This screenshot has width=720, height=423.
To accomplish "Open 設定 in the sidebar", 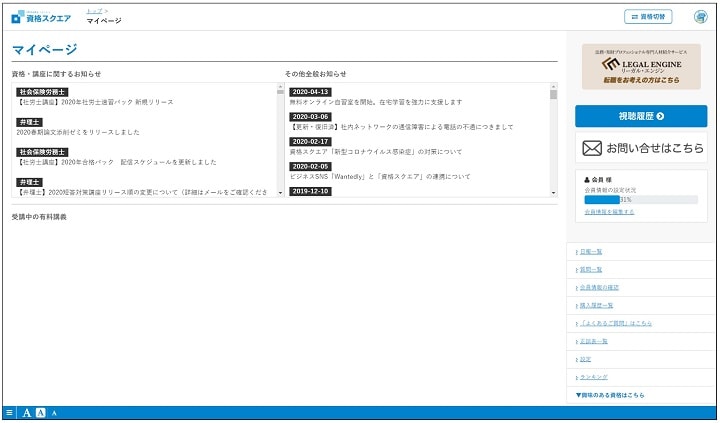I will pyautogui.click(x=585, y=359).
